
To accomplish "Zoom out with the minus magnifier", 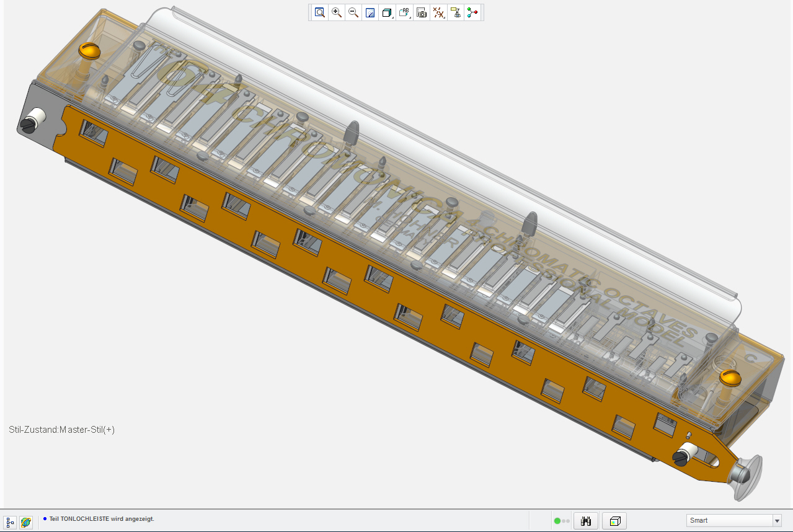I will 353,12.
